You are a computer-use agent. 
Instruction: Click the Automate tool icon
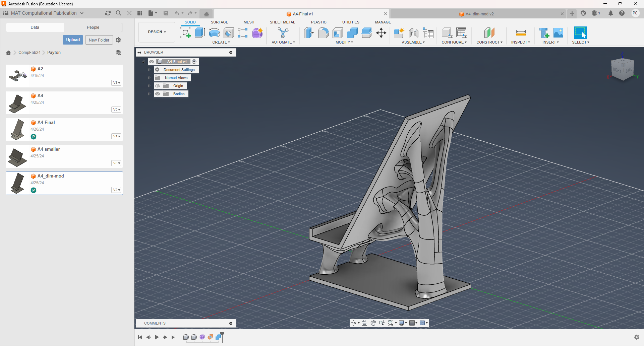point(283,33)
